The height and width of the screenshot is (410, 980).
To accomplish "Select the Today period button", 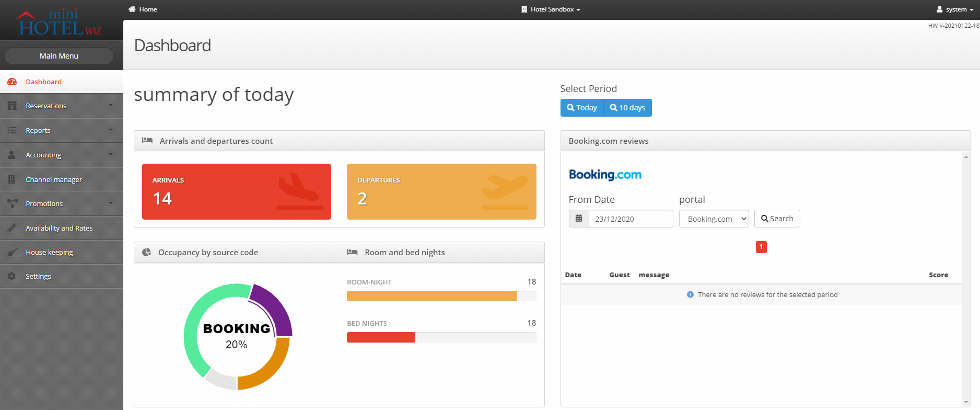I will pyautogui.click(x=582, y=108).
